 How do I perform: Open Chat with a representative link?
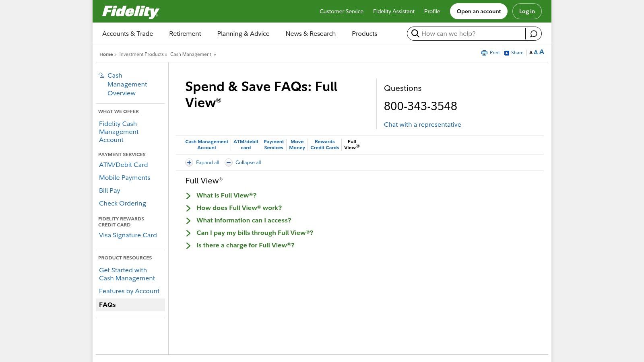click(x=423, y=125)
